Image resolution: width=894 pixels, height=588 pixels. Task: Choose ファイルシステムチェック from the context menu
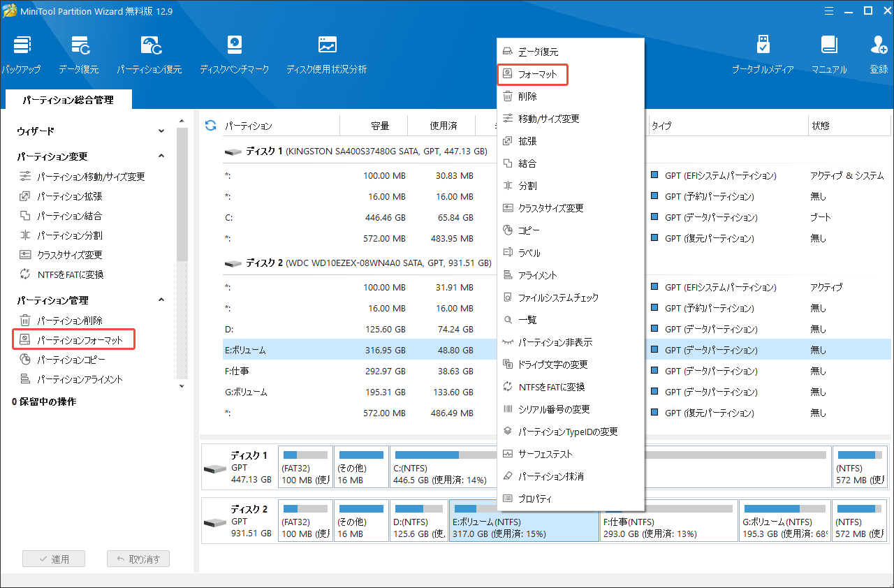point(570,297)
